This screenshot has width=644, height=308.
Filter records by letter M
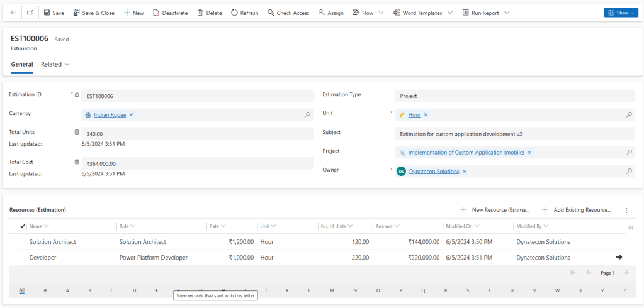pyautogui.click(x=332, y=290)
